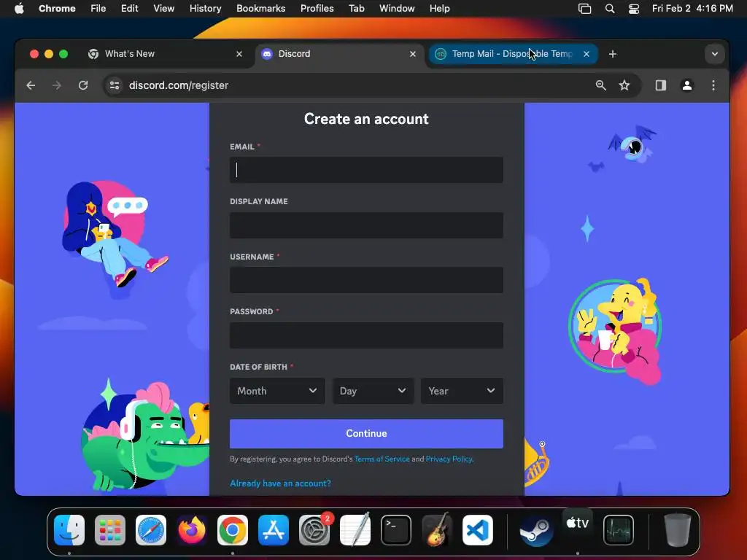This screenshot has height=560, width=747.
Task: Open the Bookmarks menu
Action: [x=261, y=9]
